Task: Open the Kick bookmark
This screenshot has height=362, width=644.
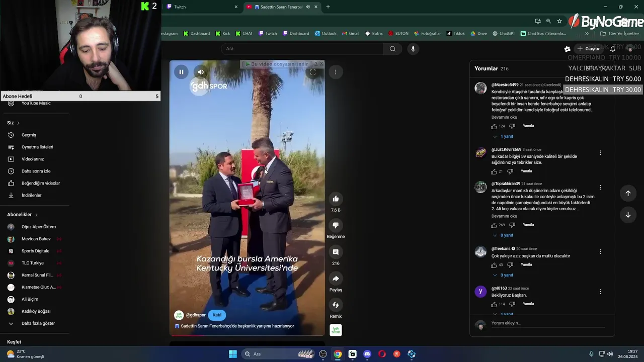Action: click(222, 34)
